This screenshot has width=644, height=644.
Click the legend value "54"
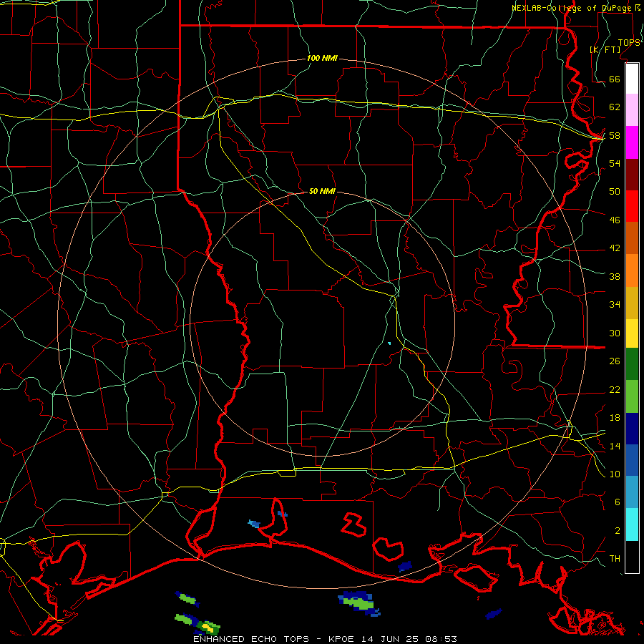(615, 163)
